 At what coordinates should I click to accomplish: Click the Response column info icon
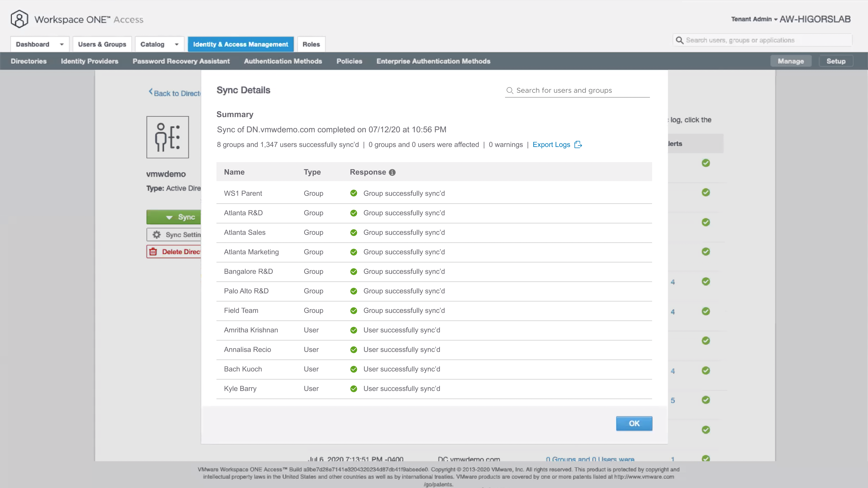pos(392,172)
